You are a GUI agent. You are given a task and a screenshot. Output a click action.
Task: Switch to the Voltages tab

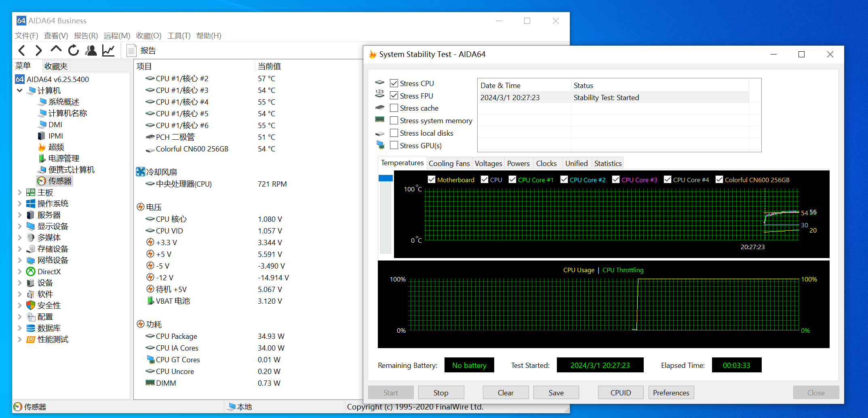[x=488, y=163]
